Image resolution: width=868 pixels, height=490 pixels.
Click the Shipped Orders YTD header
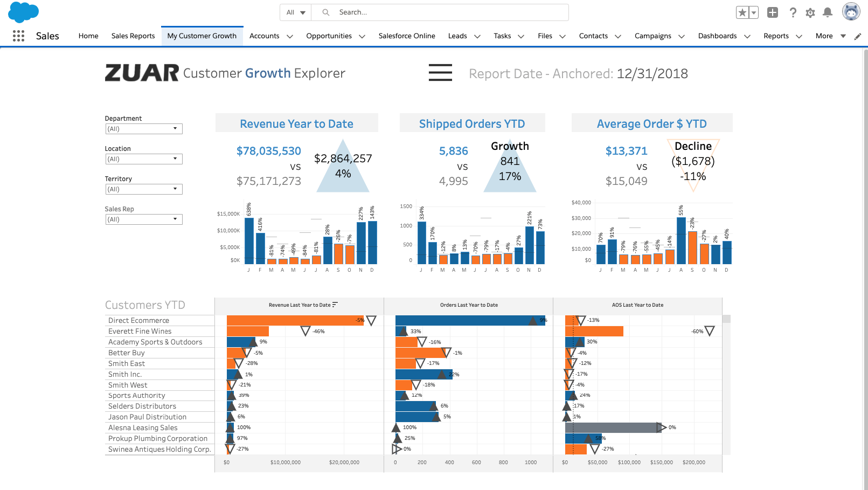coord(472,123)
